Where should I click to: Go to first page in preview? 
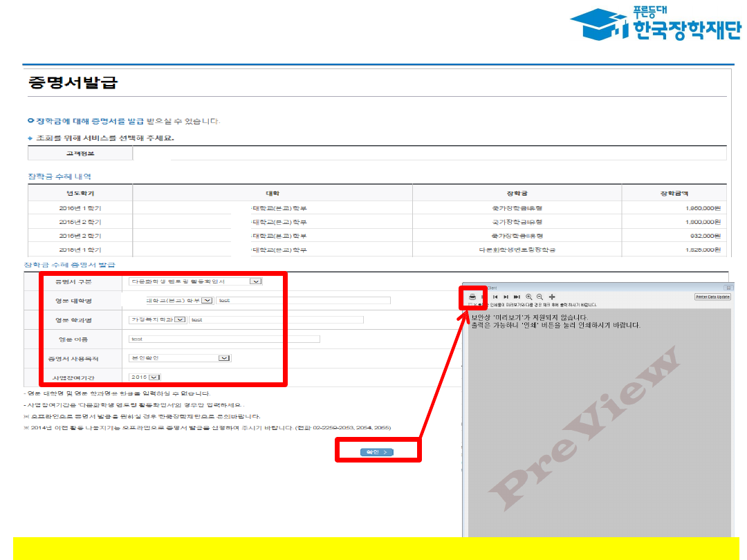pyautogui.click(x=495, y=297)
